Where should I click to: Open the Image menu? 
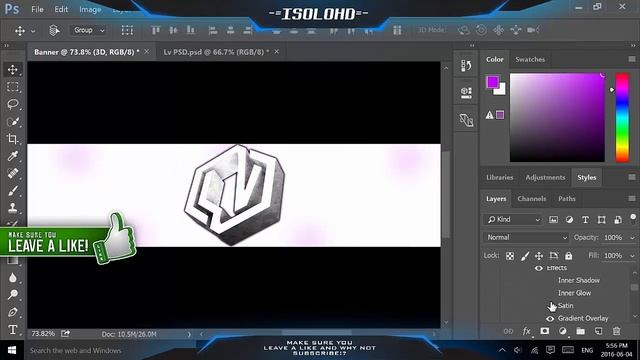coord(90,9)
